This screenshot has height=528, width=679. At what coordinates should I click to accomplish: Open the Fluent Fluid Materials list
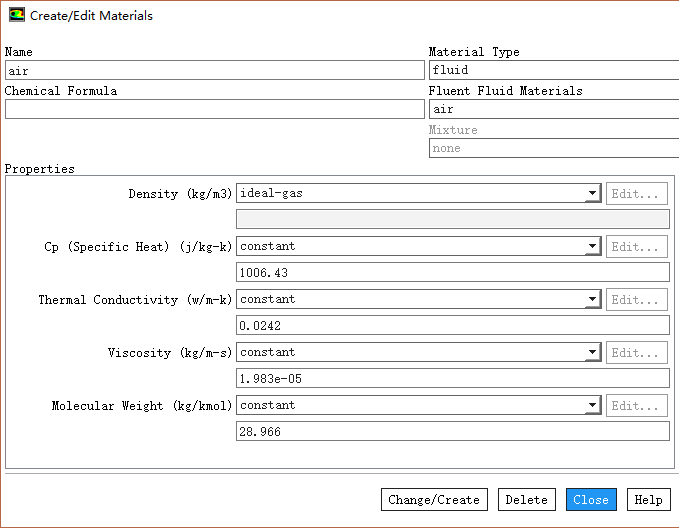click(553, 110)
